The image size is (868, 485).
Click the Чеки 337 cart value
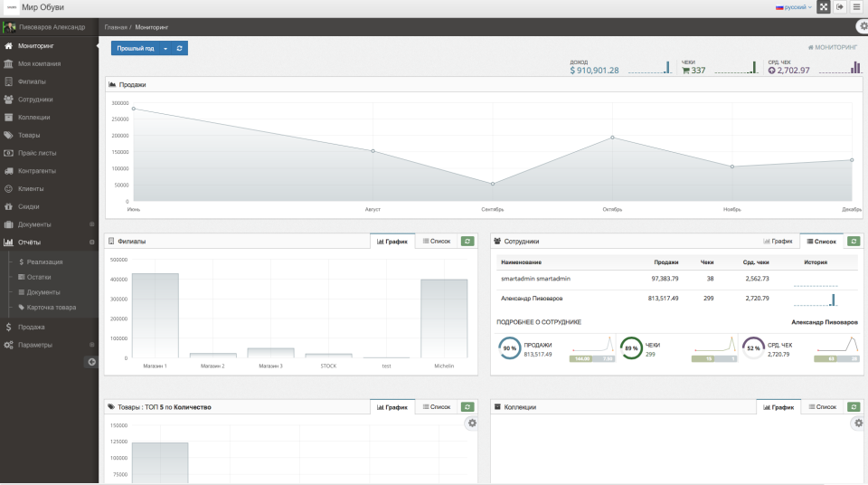693,71
